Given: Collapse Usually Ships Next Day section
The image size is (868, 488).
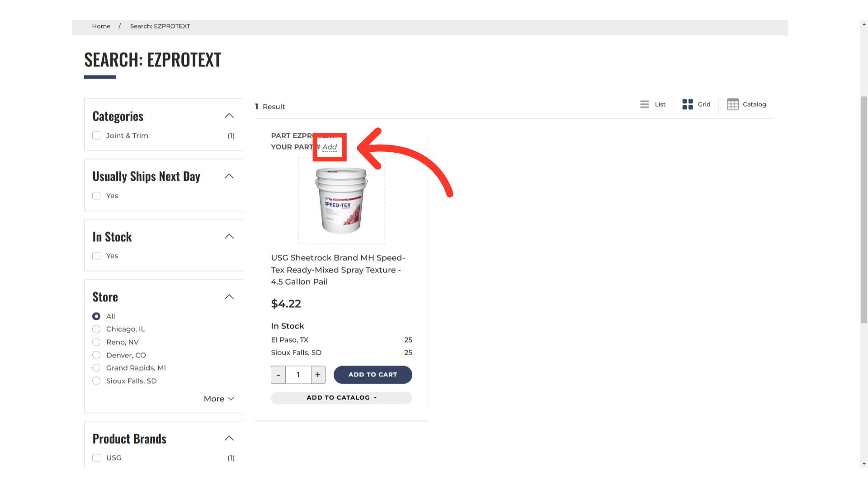Looking at the screenshot, I should pyautogui.click(x=229, y=176).
